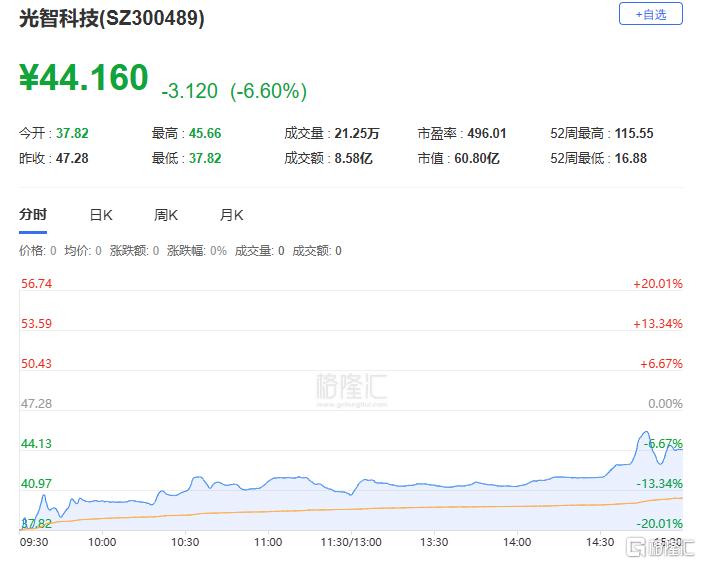Click 52周最低 value 16.88
This screenshot has width=701, height=564.
(631, 158)
